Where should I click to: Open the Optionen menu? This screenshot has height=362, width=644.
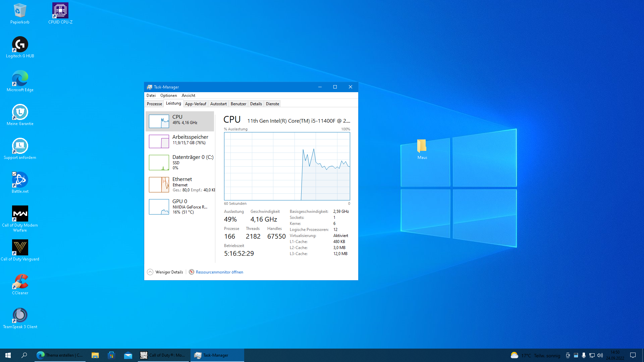(x=168, y=96)
